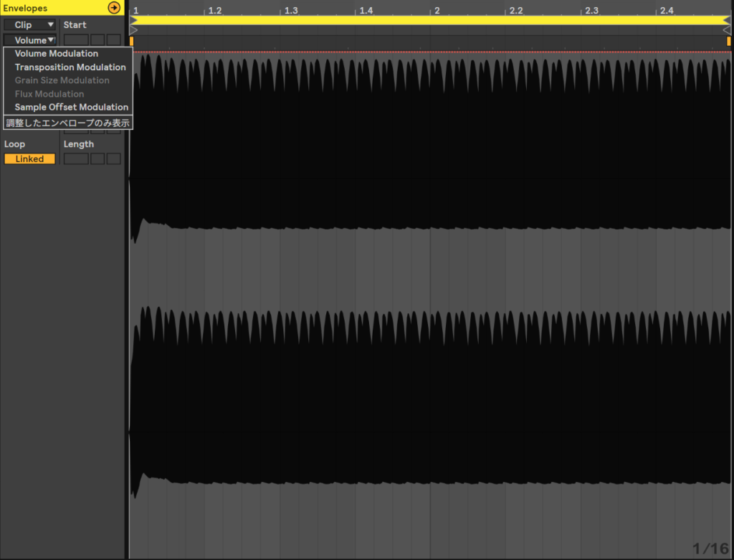The height and width of the screenshot is (560, 734).
Task: Toggle the Linked loop button
Action: point(29,159)
